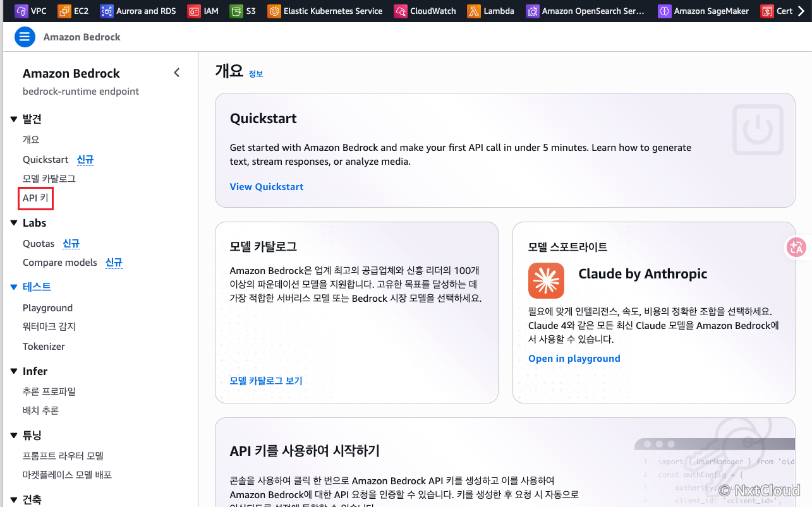812x507 pixels.
Task: Click the Quickstart card heading
Action: pyautogui.click(x=264, y=119)
